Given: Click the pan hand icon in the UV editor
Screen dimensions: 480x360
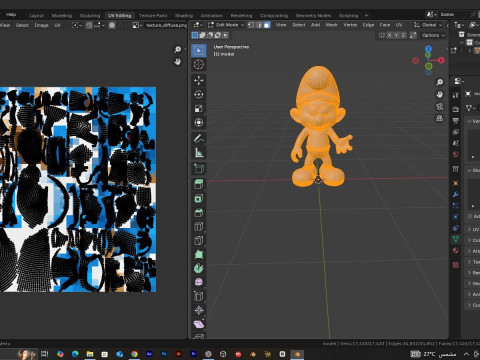Looking at the screenshot, I should pyautogui.click(x=178, y=62).
